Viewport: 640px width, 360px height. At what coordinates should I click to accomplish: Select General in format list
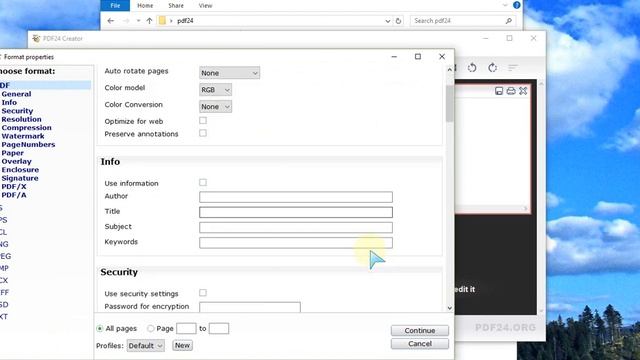point(16,94)
